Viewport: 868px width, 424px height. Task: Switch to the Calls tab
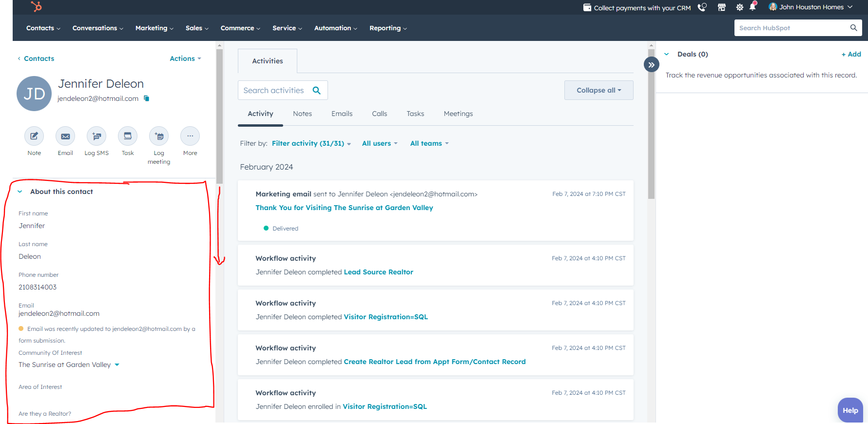pos(379,114)
